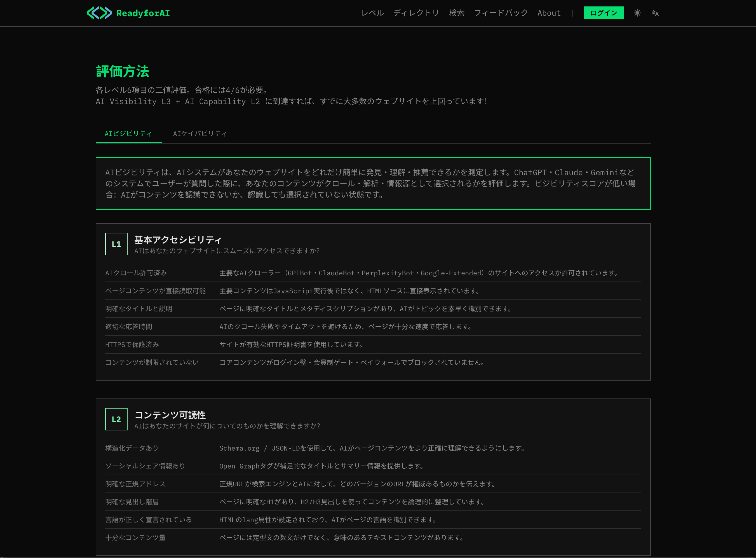Click the green ログイン button

tap(604, 13)
